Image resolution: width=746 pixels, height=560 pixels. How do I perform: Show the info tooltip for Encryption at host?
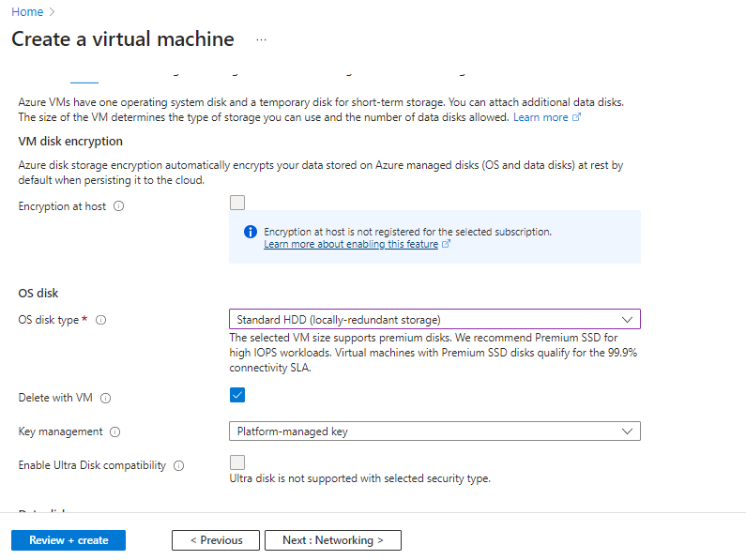click(119, 206)
